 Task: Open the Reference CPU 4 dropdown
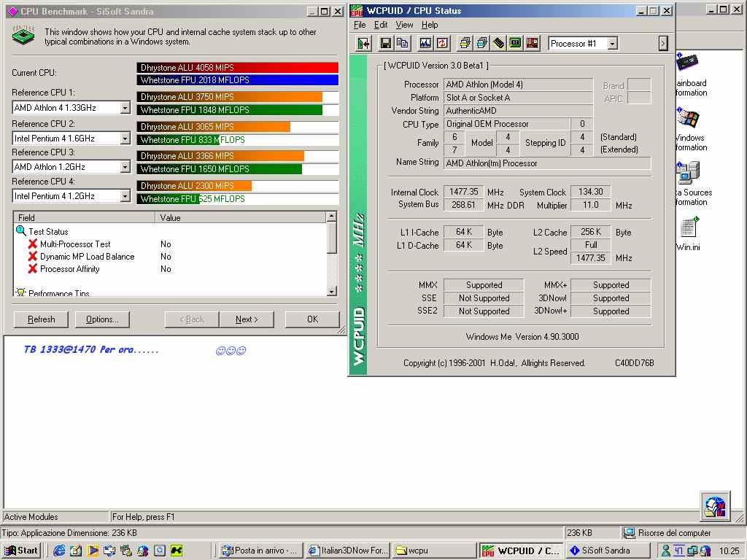coord(125,195)
